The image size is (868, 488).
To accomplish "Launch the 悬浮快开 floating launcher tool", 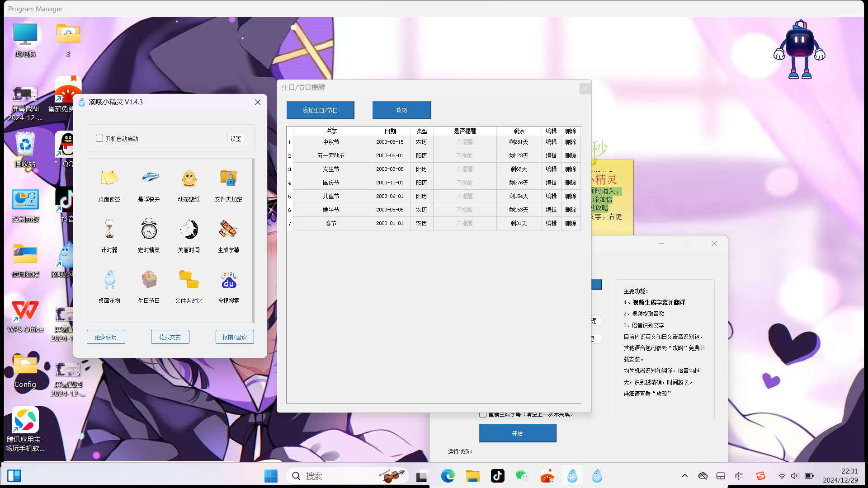I will point(149,185).
